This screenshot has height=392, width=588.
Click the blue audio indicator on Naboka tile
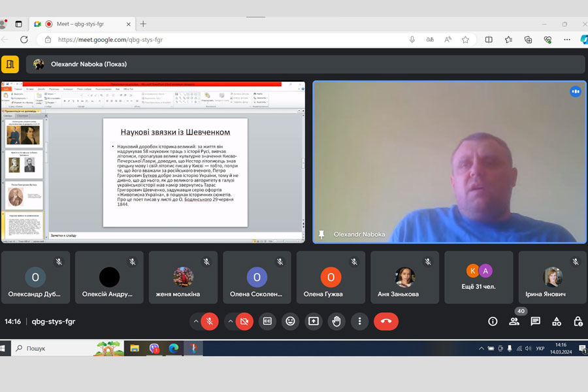[x=576, y=91]
